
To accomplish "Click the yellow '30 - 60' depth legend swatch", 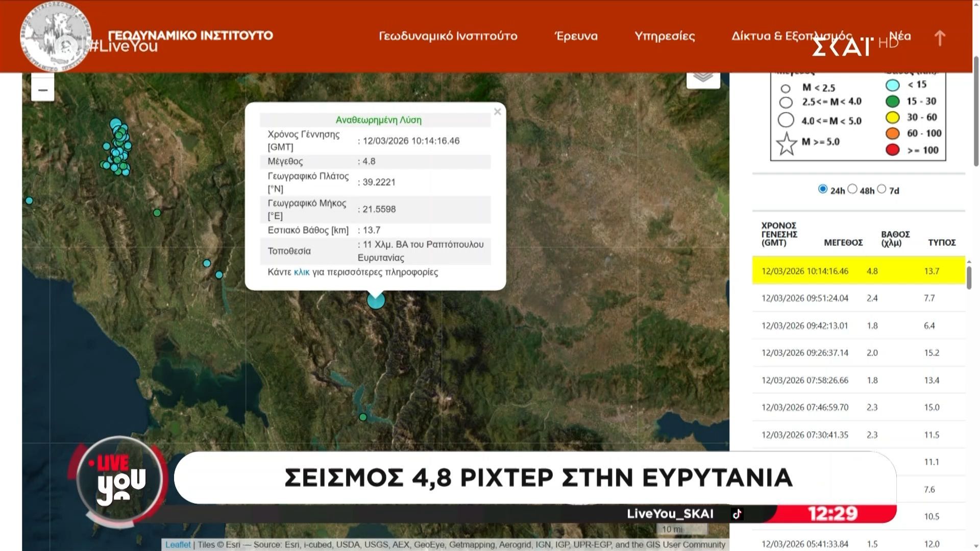I will coord(892,118).
